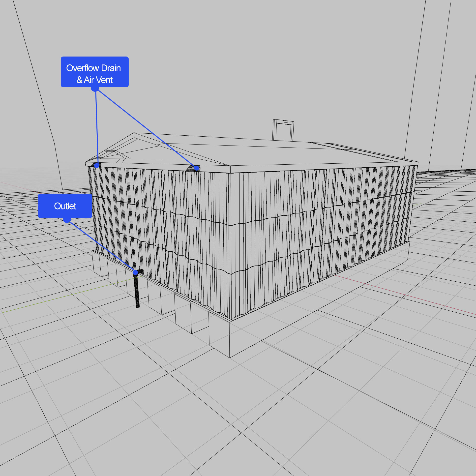Click the right overflow vent annotation dot
Image resolution: width=476 pixels, height=476 pixels.
click(196, 168)
